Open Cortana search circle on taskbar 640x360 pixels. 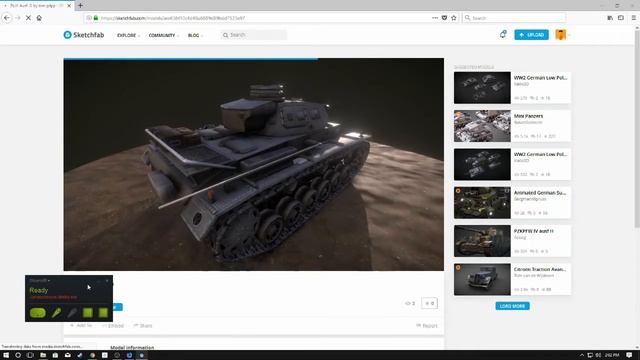[18, 355]
